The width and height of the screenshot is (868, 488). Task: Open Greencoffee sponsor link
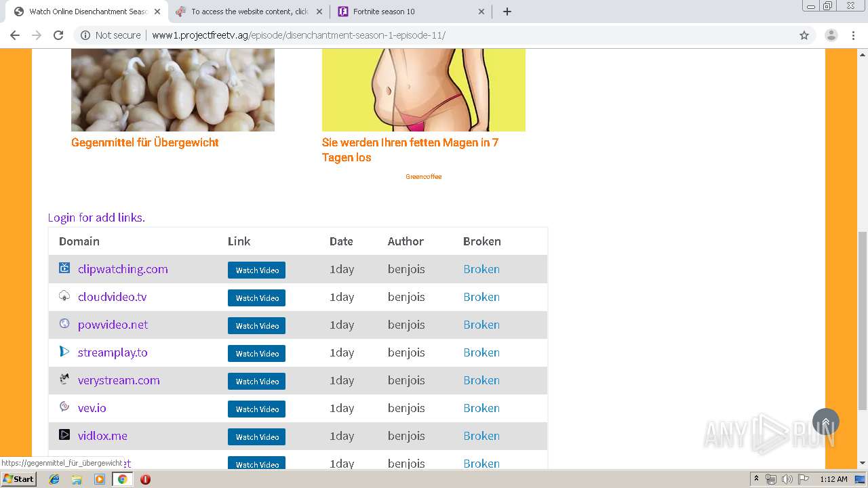[424, 177]
